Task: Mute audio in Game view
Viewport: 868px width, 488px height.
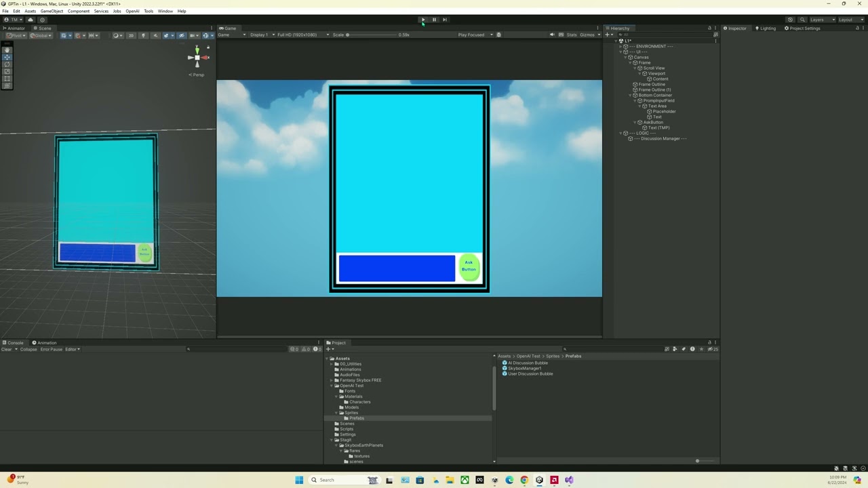Action: tap(551, 35)
